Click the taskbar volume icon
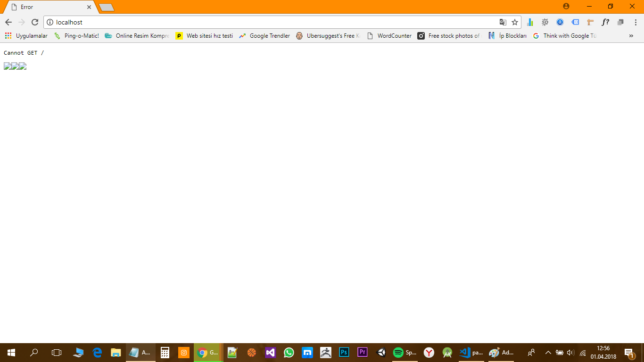This screenshot has height=362, width=644. [x=570, y=352]
